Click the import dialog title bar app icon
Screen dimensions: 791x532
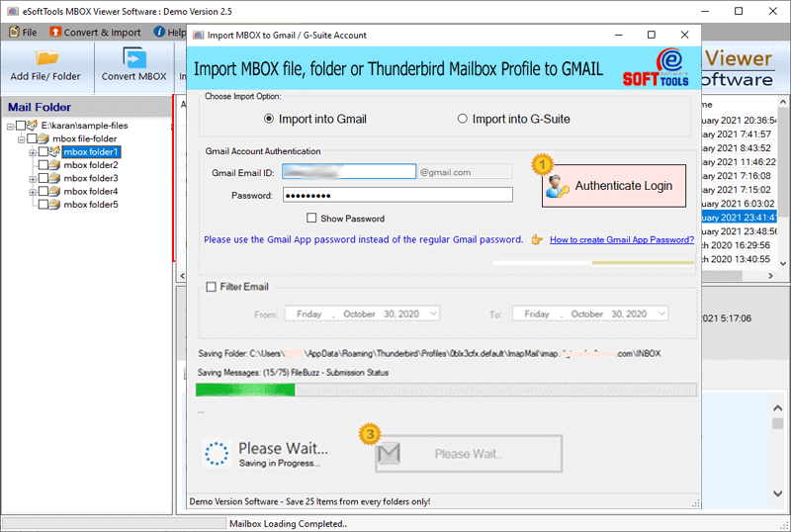pyautogui.click(x=199, y=35)
